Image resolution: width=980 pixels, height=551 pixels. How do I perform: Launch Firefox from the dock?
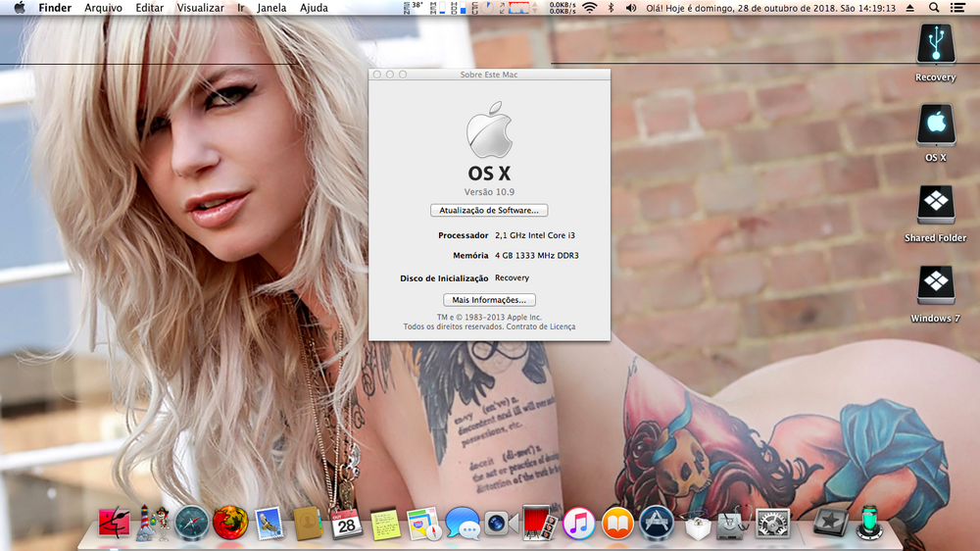230,523
